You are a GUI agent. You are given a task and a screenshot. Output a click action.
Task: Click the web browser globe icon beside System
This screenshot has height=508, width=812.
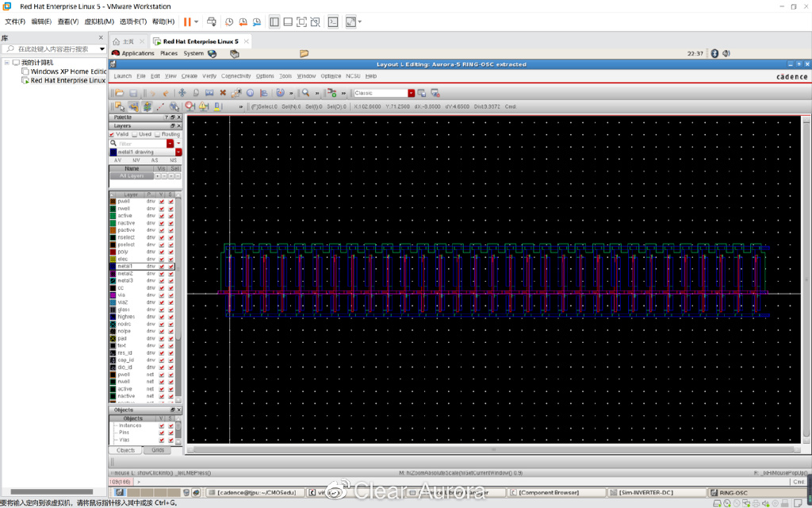click(x=212, y=53)
